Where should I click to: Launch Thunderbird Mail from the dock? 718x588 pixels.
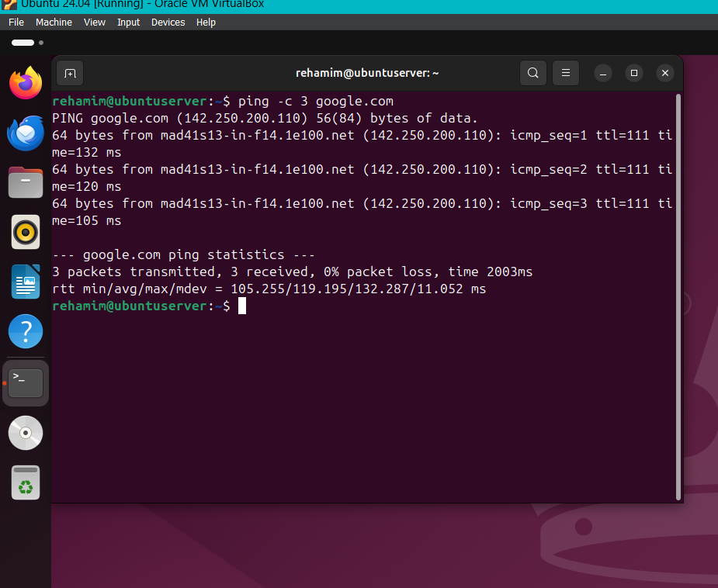click(26, 133)
